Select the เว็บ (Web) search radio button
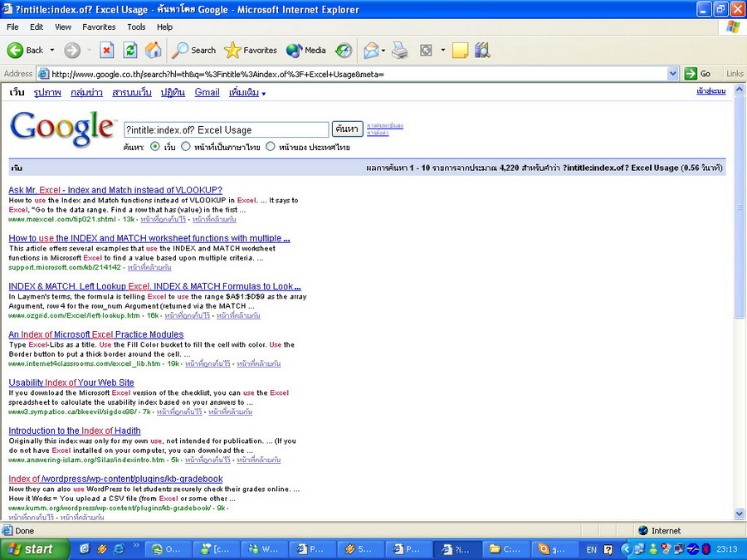 pos(155,147)
